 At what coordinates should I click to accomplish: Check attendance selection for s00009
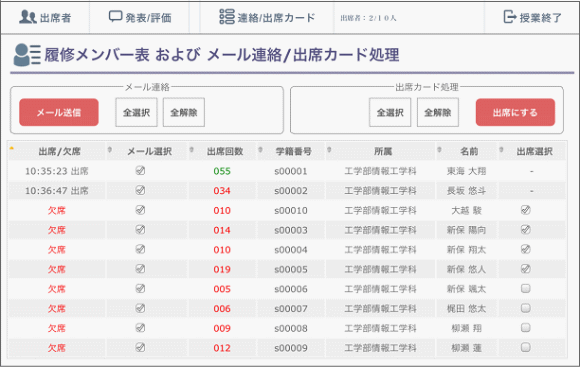(x=526, y=347)
